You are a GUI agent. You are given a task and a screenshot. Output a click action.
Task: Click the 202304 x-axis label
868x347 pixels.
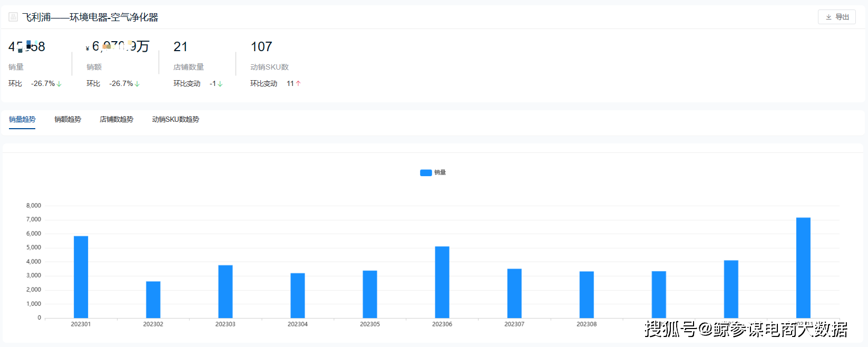click(x=298, y=324)
